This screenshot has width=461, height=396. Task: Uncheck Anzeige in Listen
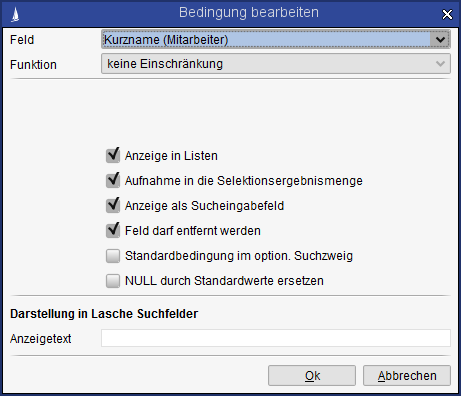coord(113,156)
